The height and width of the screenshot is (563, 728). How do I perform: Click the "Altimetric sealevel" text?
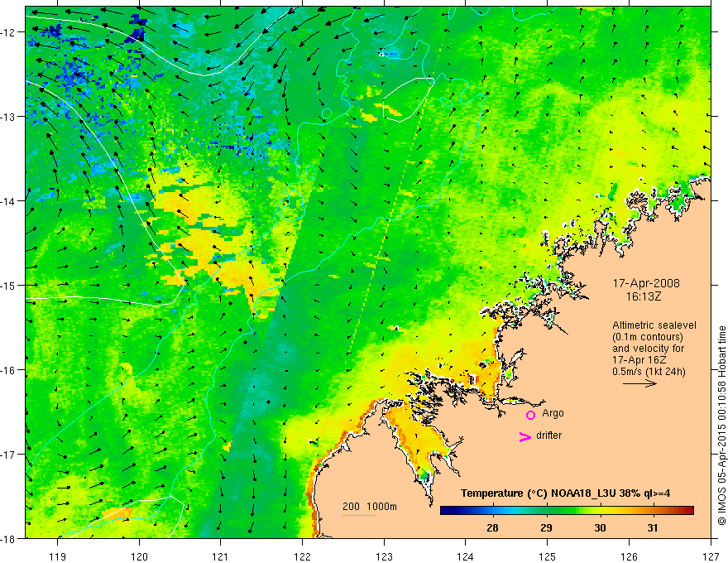coord(654,325)
